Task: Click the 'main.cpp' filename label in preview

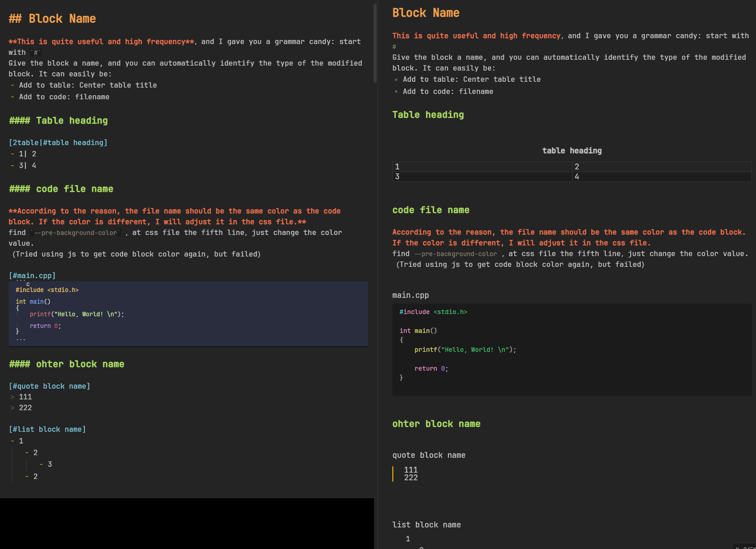Action: tap(410, 295)
